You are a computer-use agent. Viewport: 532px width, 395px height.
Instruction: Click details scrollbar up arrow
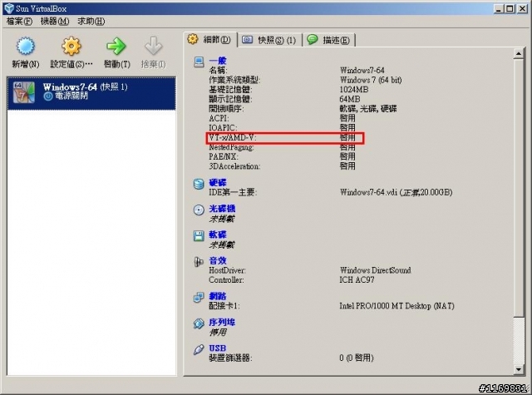tap(519, 53)
